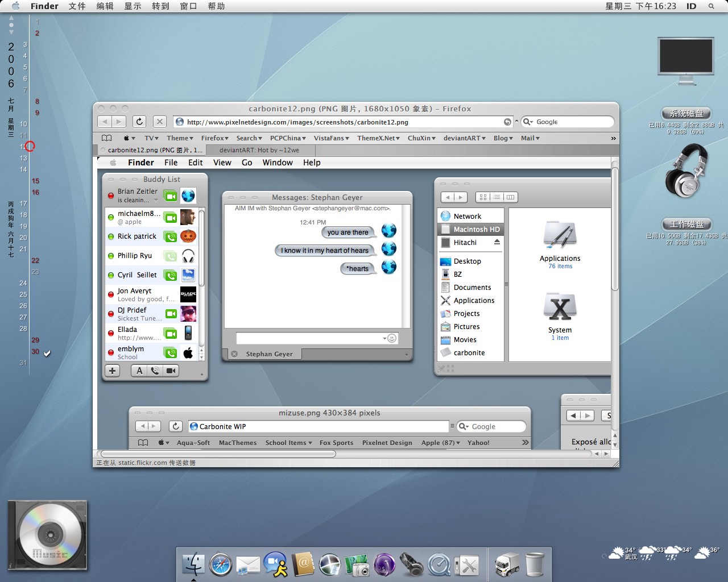Show more bookmarks with the » chevron

coord(613,138)
